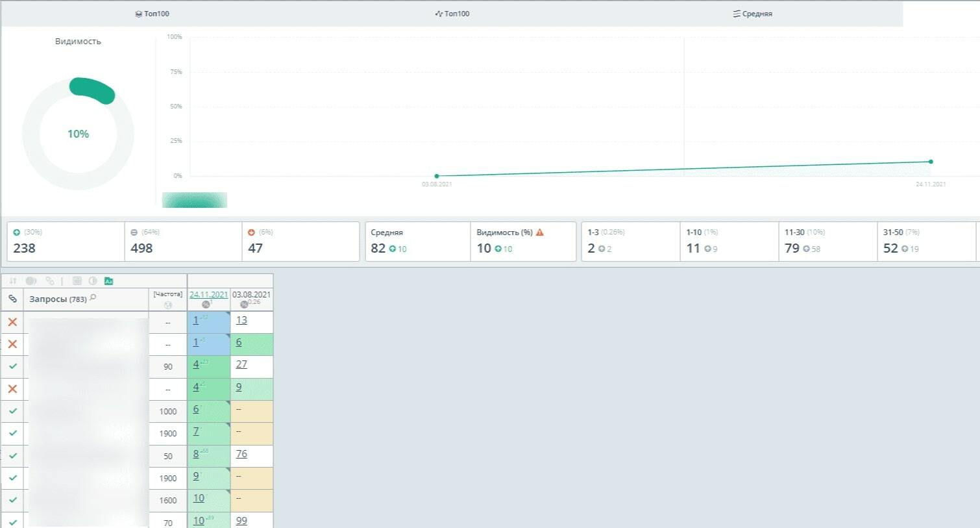Open position 9 link in 24.11.2021 column
This screenshot has height=528, width=980.
(x=196, y=476)
